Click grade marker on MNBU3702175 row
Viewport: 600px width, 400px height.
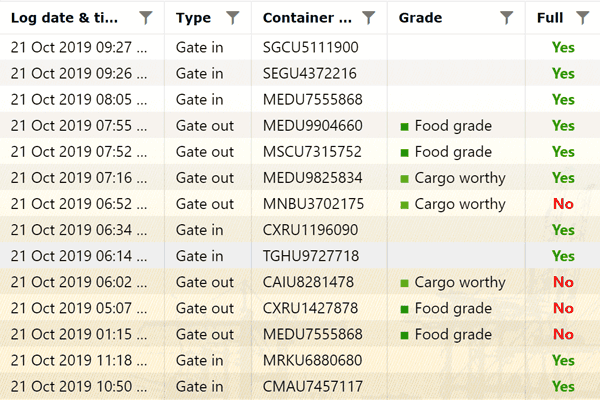405,204
